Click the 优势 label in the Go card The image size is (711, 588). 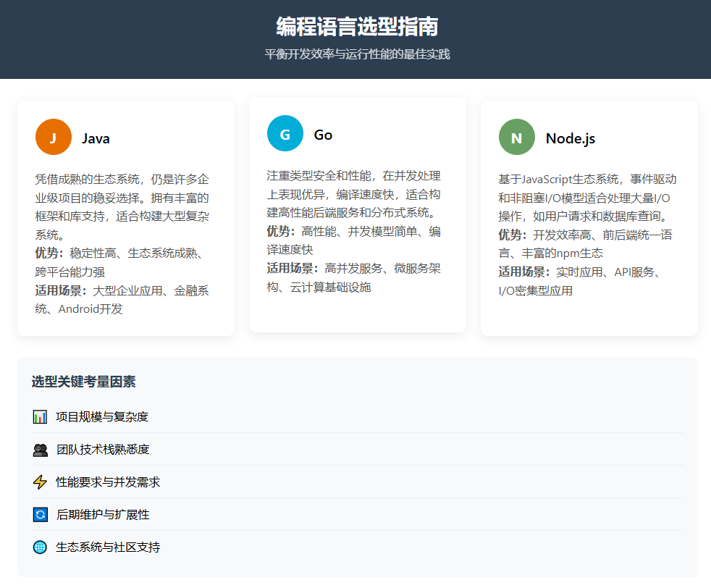pos(281,231)
